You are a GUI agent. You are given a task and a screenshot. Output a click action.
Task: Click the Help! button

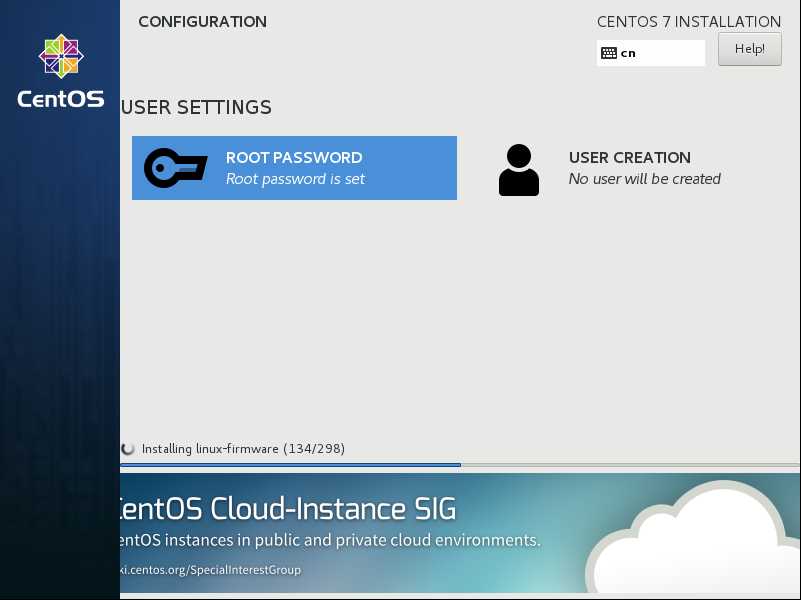[749, 49]
